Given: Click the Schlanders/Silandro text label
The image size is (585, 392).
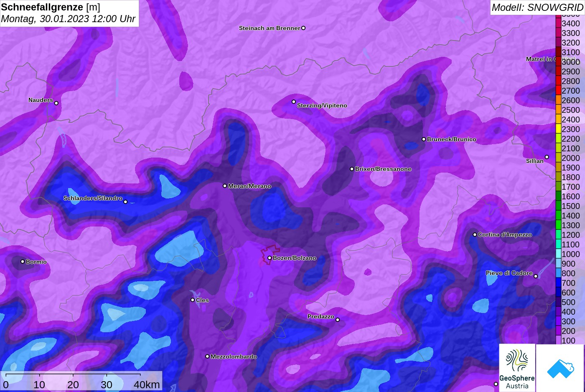Looking at the screenshot, I should tap(93, 198).
